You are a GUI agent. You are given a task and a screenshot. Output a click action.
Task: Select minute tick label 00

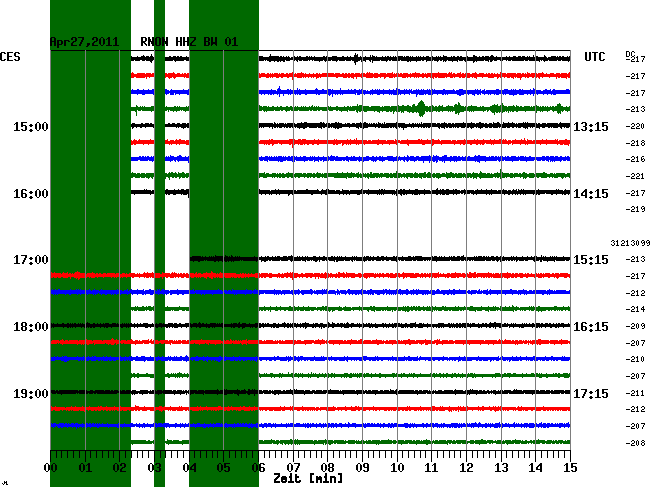[x=51, y=468]
